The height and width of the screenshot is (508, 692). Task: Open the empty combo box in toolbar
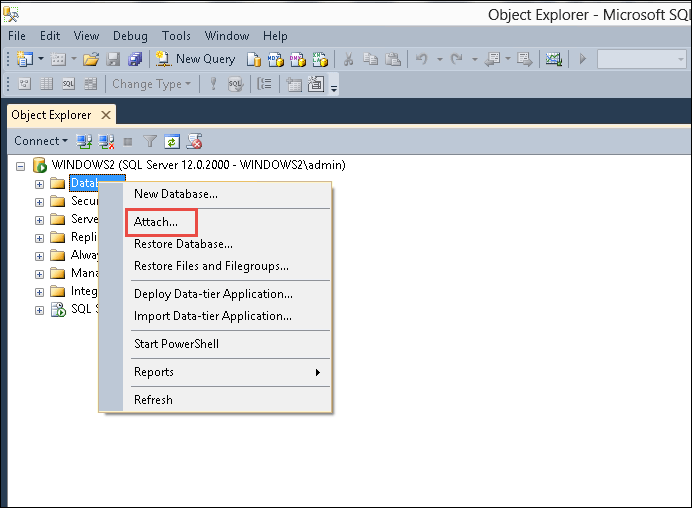click(x=642, y=59)
